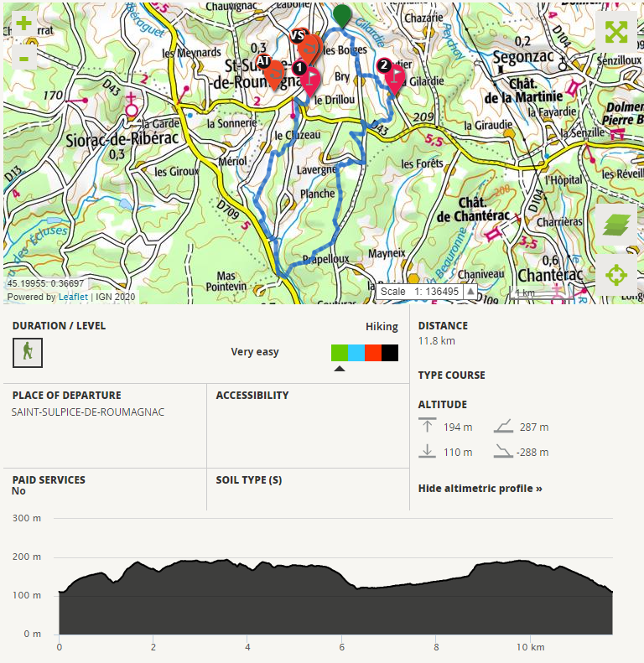
Task: Zoom out of the map
Action: tap(23, 58)
